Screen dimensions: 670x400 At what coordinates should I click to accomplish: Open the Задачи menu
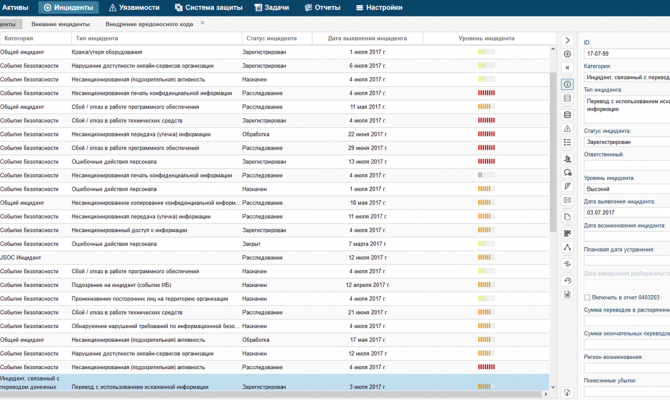[272, 7]
